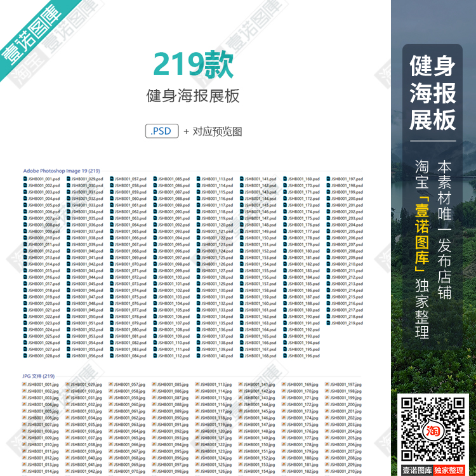
Task: Select the file name JSHB001_205.jpg
Action: pyautogui.click(x=346, y=438)
